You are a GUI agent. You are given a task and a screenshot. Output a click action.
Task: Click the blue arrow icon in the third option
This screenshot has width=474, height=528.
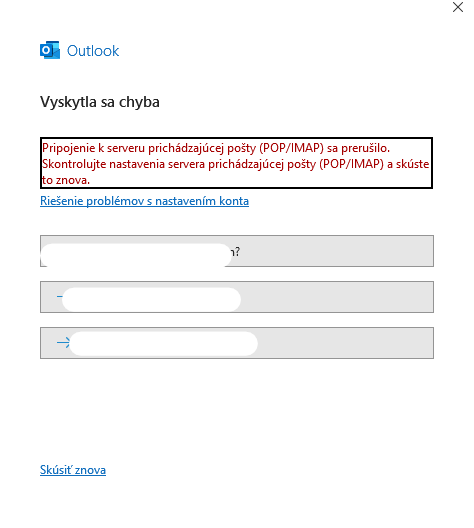pyautogui.click(x=63, y=342)
